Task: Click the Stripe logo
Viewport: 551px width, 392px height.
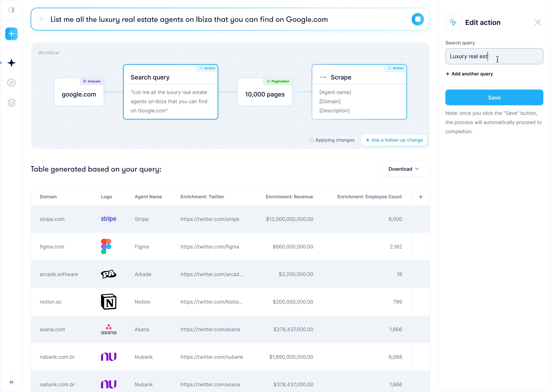Action: click(108, 219)
